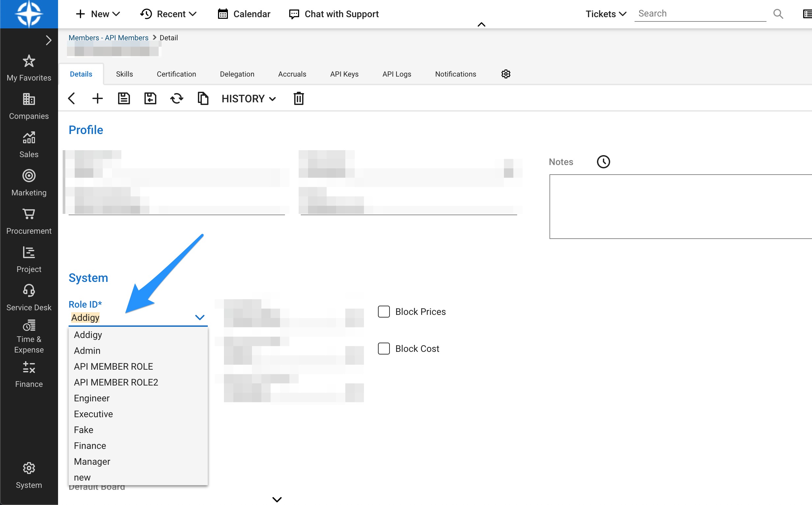Click the Save disk icon

[x=124, y=99]
